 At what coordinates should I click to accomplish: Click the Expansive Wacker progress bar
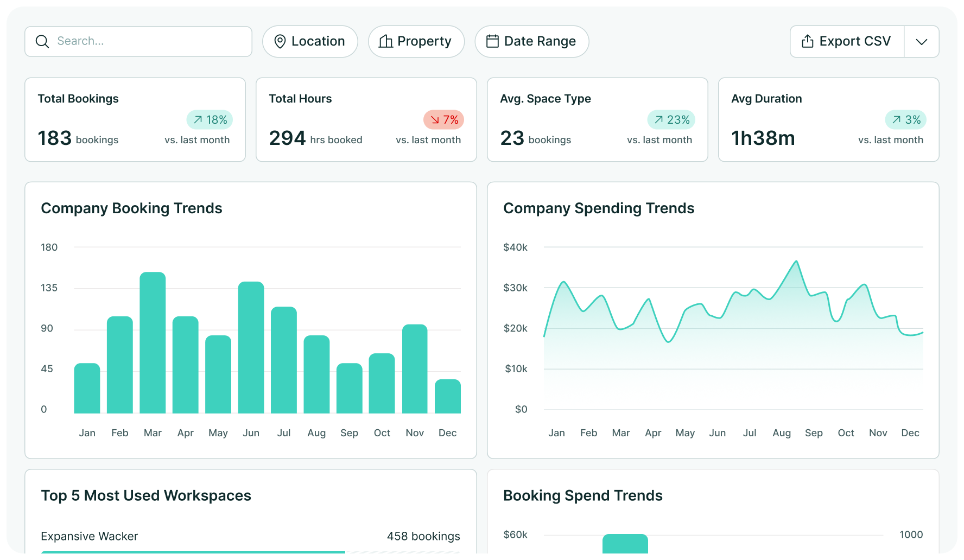pyautogui.click(x=250, y=552)
